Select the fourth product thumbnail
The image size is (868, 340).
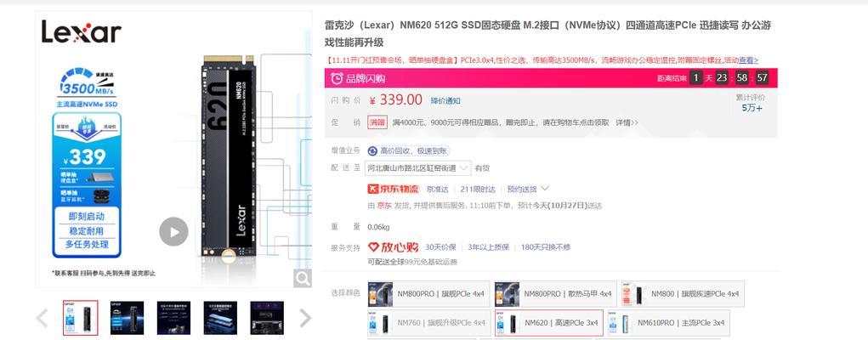[x=220, y=318]
